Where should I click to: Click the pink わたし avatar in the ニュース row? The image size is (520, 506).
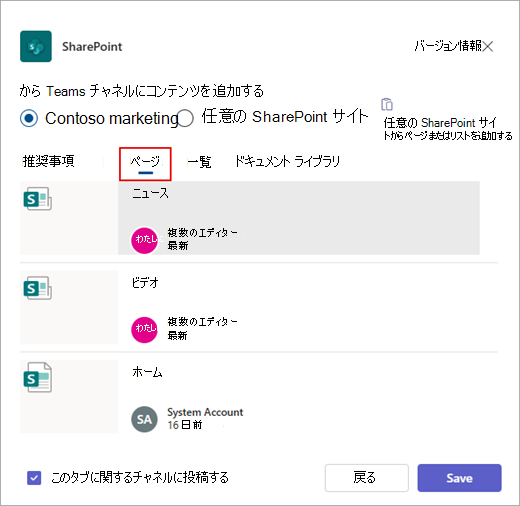(144, 240)
